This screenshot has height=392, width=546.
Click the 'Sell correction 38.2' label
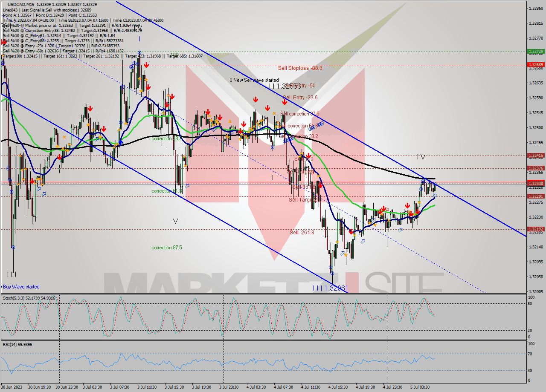pyautogui.click(x=299, y=136)
